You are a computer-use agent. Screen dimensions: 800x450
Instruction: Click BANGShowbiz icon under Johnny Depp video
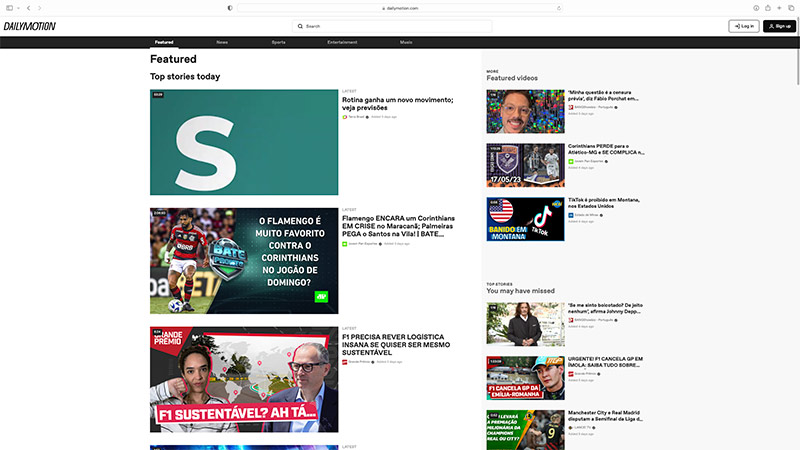571,320
